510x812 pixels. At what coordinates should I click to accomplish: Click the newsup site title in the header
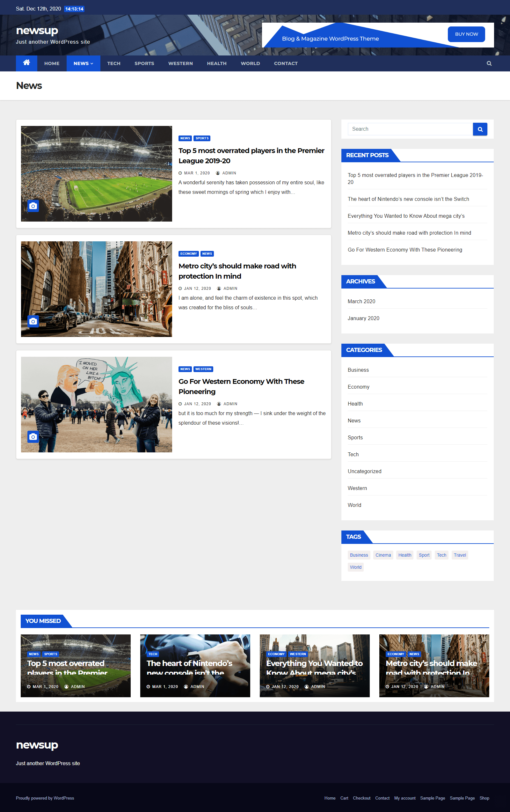pos(37,30)
